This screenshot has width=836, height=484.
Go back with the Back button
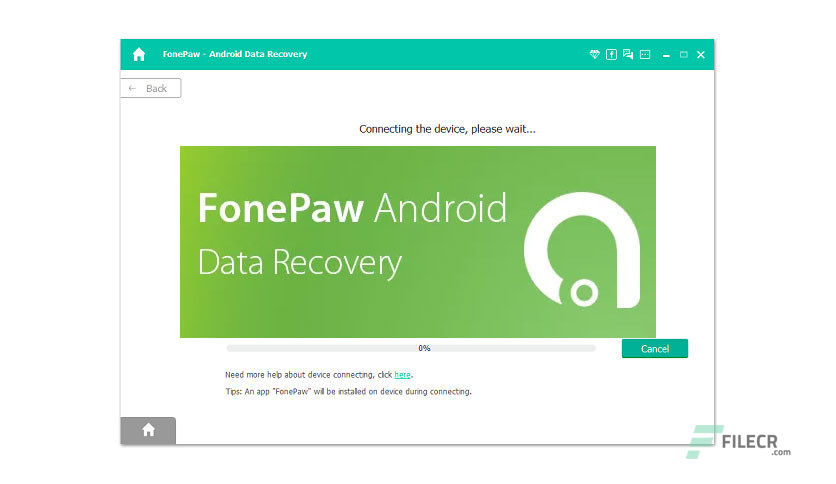pyautogui.click(x=151, y=88)
